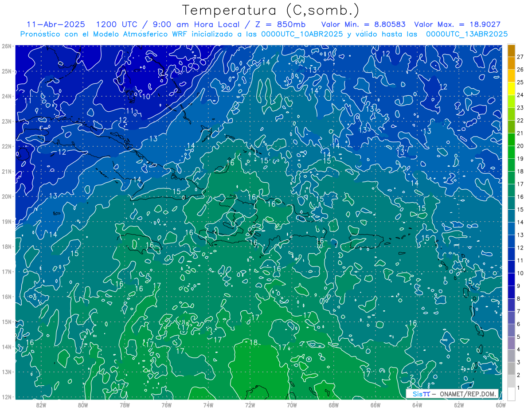Click the '23N' latitude axis label
Image resolution: width=532 pixels, height=411 pixels.
tap(6, 121)
